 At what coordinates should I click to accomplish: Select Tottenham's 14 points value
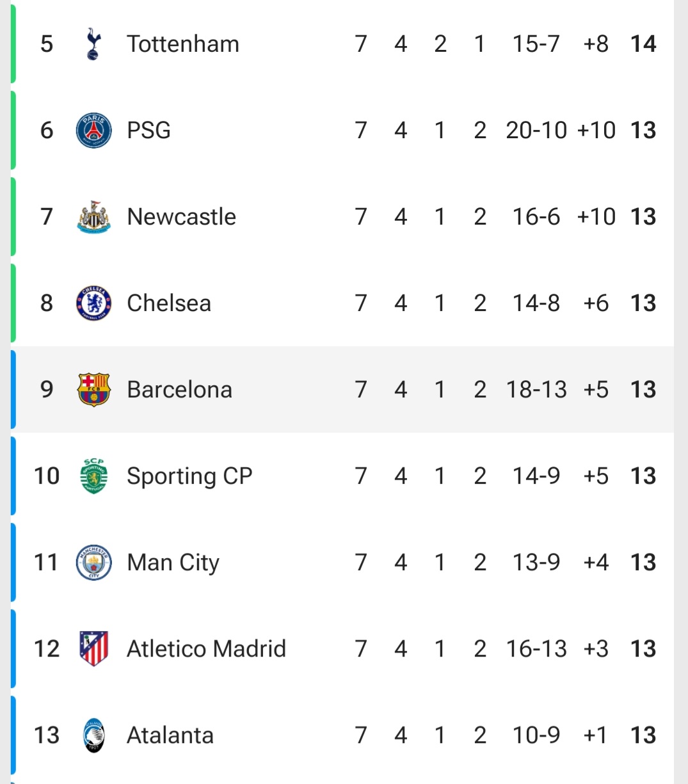[643, 44]
